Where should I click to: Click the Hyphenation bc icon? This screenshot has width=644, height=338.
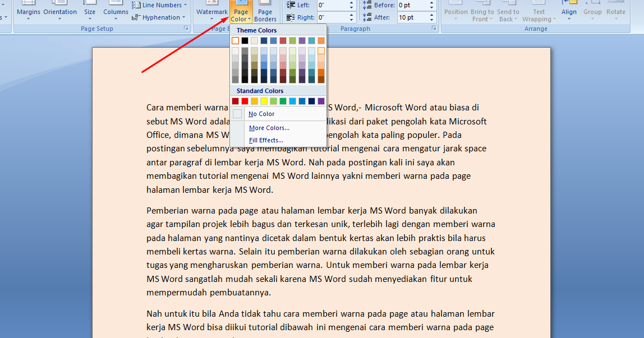[136, 17]
